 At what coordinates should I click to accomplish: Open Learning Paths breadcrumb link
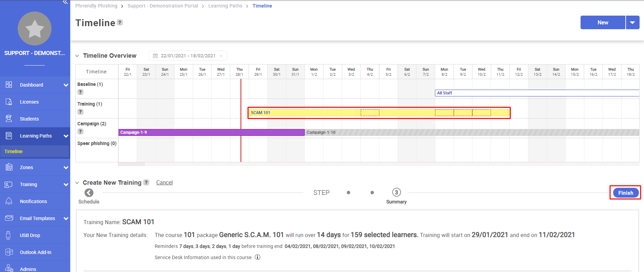click(225, 6)
